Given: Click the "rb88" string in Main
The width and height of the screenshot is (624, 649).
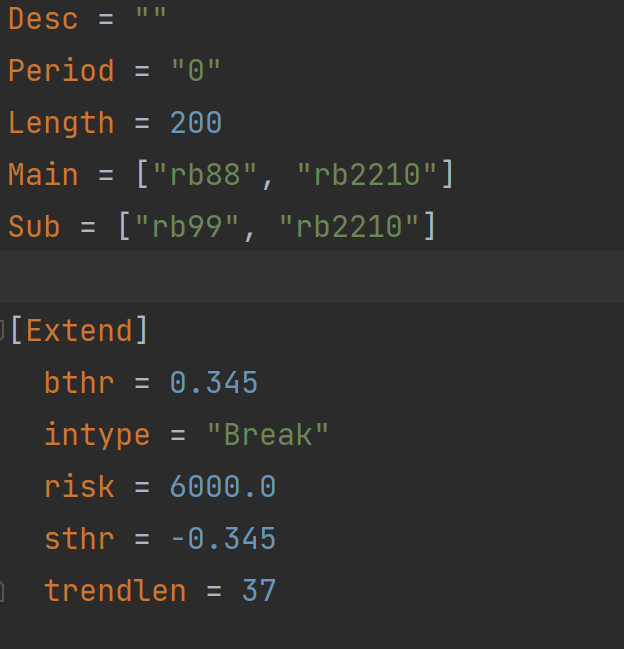Looking at the screenshot, I should coord(205,174).
